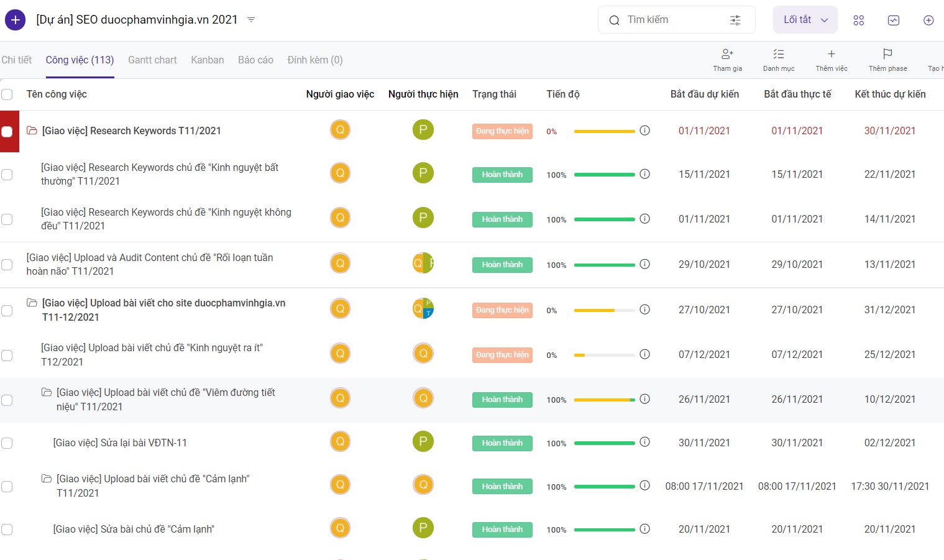Click info icon for Sửa lại bài VĐTN-11
Screen dimensions: 944x560
point(645,442)
